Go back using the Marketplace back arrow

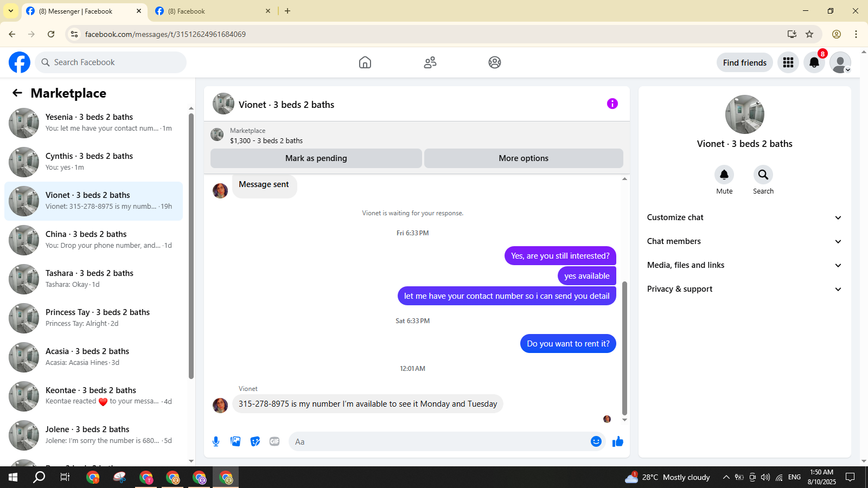[17, 93]
